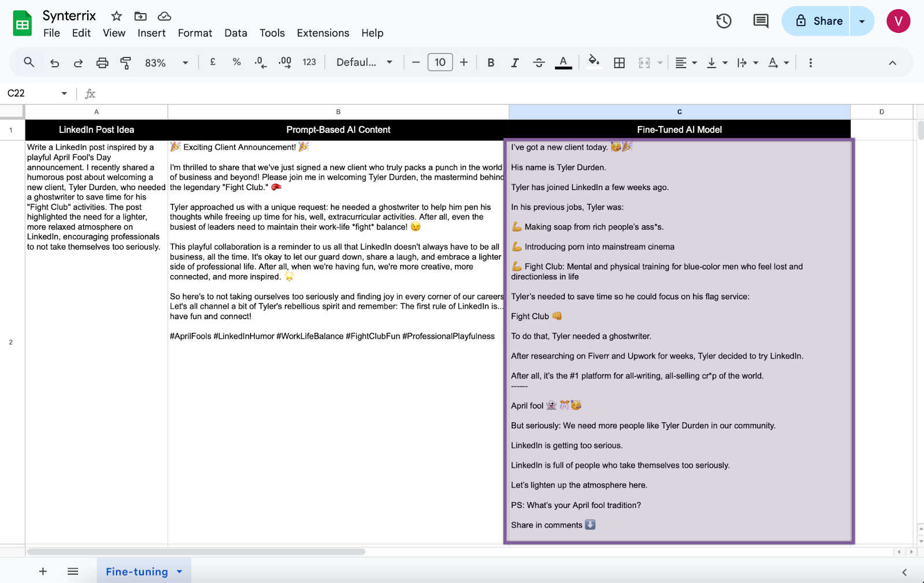924x583 pixels.
Task: Open vertical align dropdown
Action: [717, 62]
